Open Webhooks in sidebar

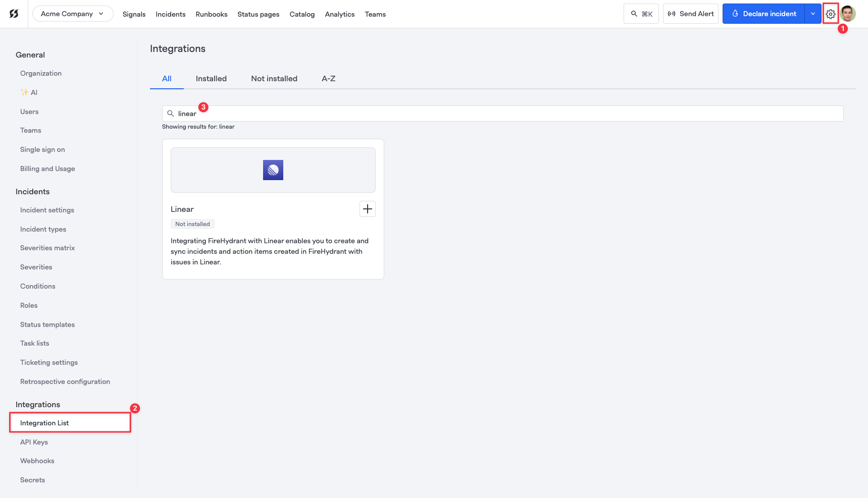pyautogui.click(x=37, y=461)
